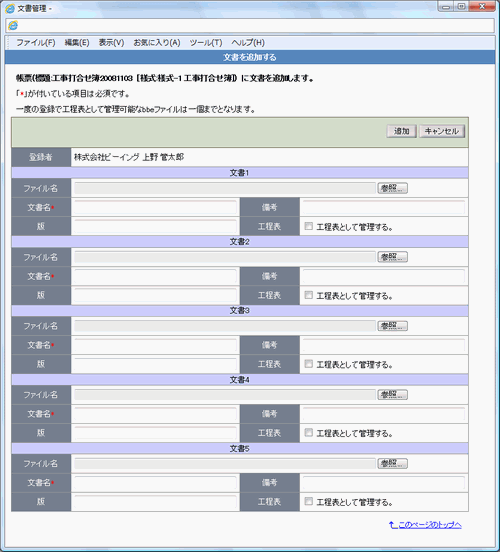Click the 版 field of 文書2
Image resolution: width=500 pixels, height=552 pixels.
click(155, 295)
